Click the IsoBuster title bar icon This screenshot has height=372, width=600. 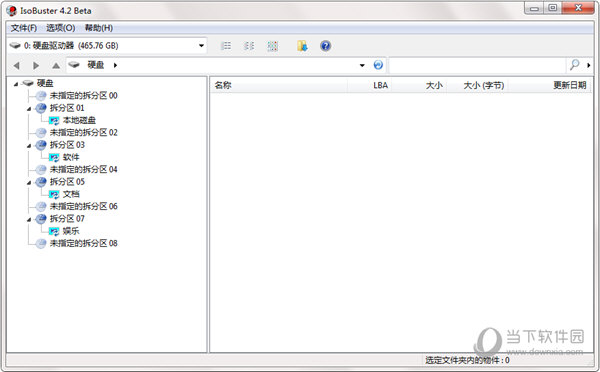click(x=11, y=10)
